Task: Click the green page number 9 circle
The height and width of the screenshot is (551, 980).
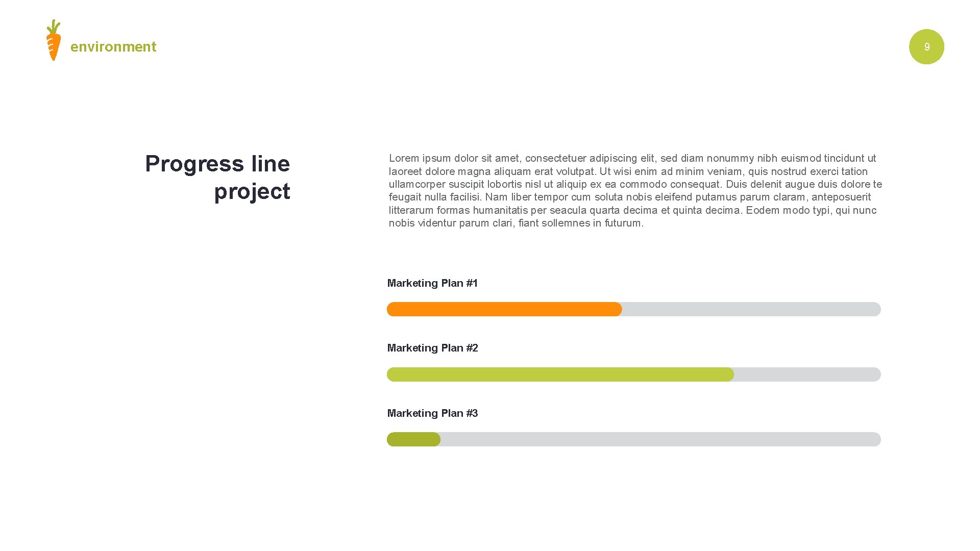Action: pos(926,46)
